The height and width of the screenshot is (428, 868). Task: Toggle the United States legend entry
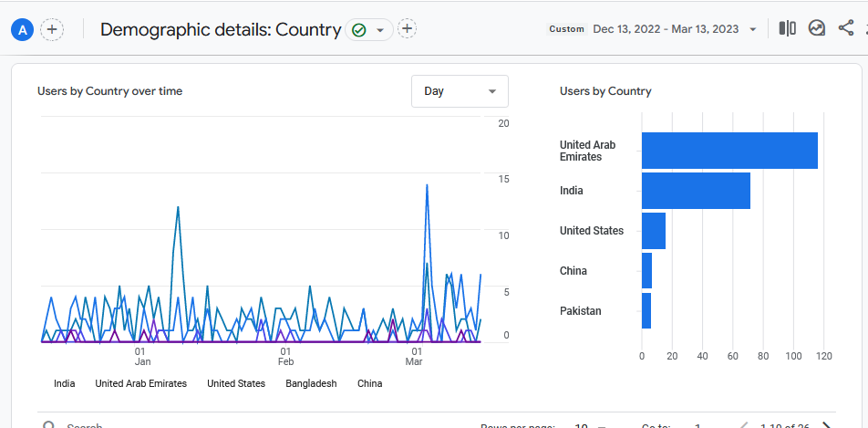236,383
